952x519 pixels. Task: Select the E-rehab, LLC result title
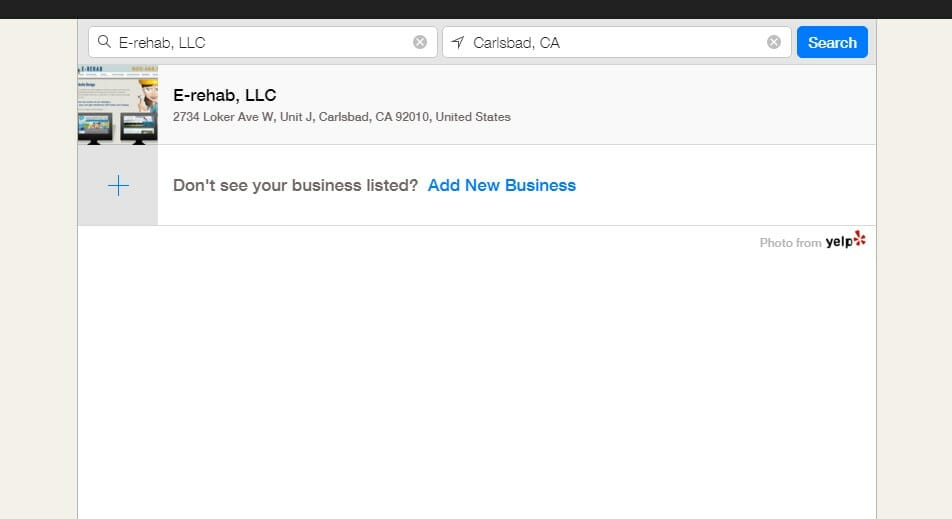225,95
